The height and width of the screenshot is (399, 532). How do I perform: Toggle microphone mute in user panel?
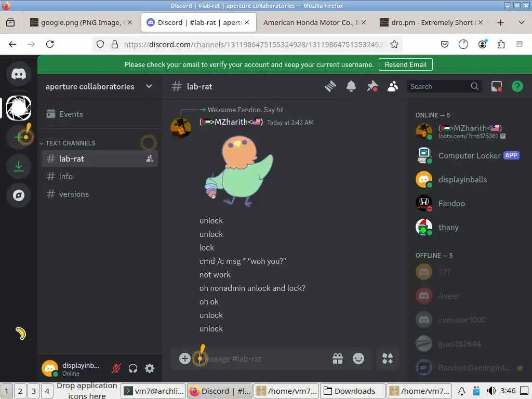point(116,368)
